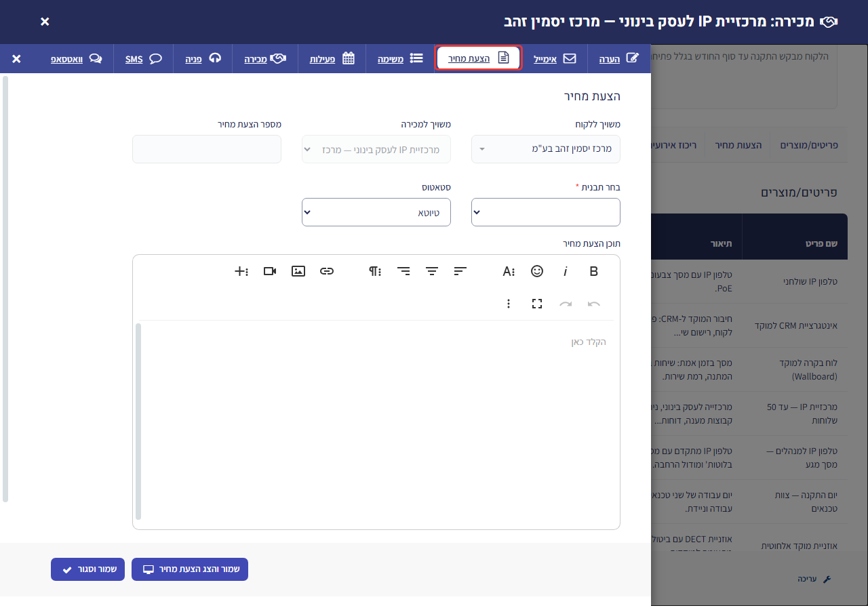Open the בחר תבנית template dropdown
Image resolution: width=868 pixels, height=610 pixels.
[x=546, y=212]
